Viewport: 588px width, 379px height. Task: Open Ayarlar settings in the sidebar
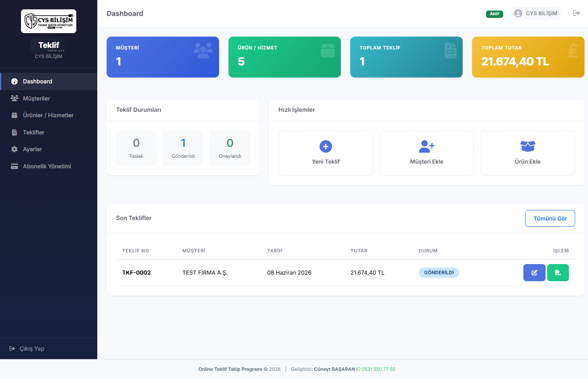point(49,149)
